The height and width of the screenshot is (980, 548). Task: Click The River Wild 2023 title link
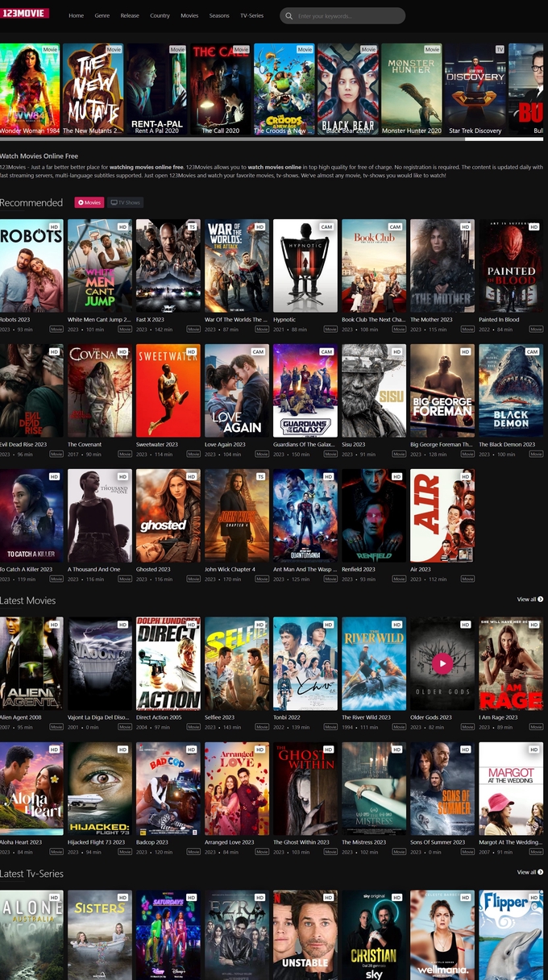pos(367,717)
